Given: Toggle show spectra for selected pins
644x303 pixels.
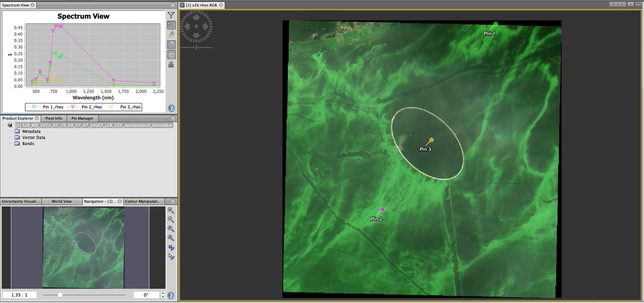Looking at the screenshot, I should tap(171, 35).
